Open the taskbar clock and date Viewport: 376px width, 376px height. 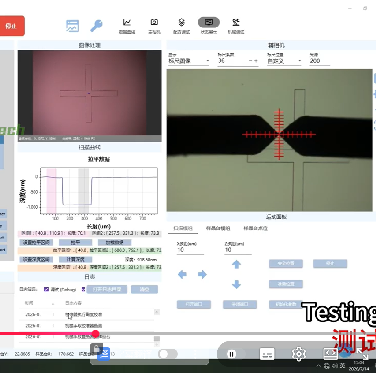click(x=359, y=366)
